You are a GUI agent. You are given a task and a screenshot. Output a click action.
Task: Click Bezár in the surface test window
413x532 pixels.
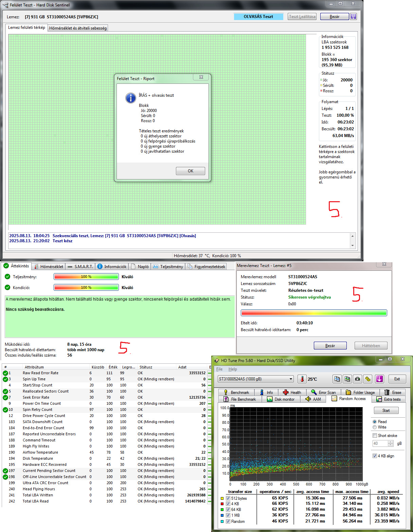tap(335, 16)
